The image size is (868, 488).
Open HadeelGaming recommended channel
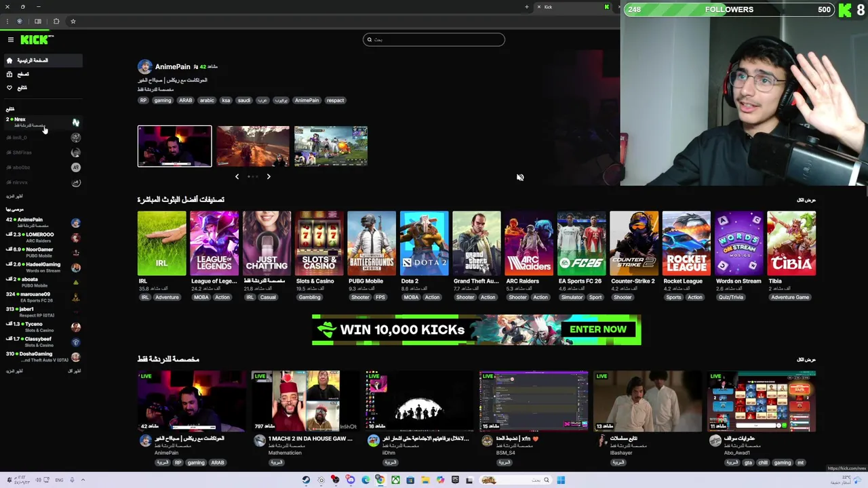(42, 267)
